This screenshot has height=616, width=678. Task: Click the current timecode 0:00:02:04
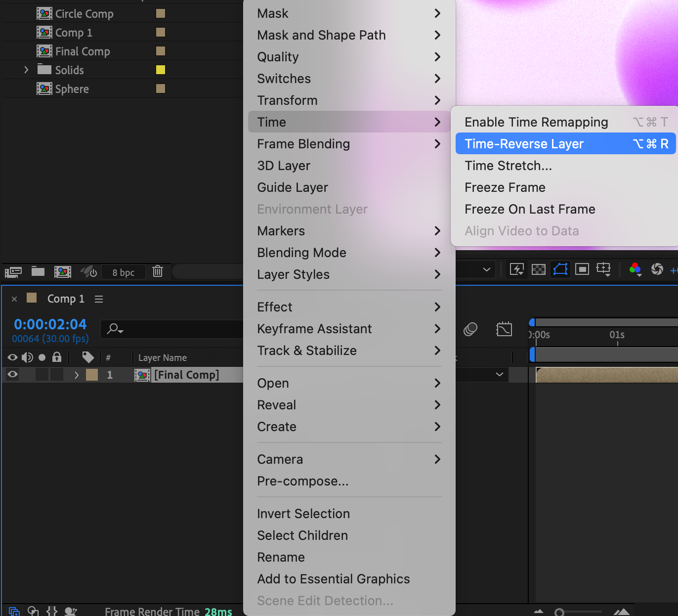click(50, 324)
